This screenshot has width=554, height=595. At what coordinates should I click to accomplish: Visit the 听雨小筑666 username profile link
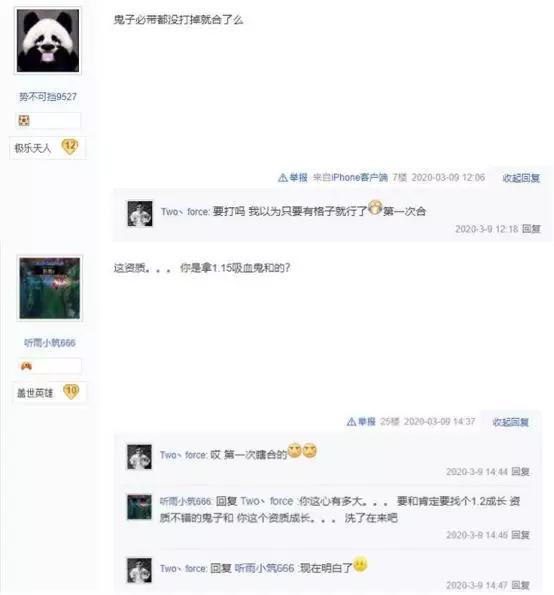[50, 343]
